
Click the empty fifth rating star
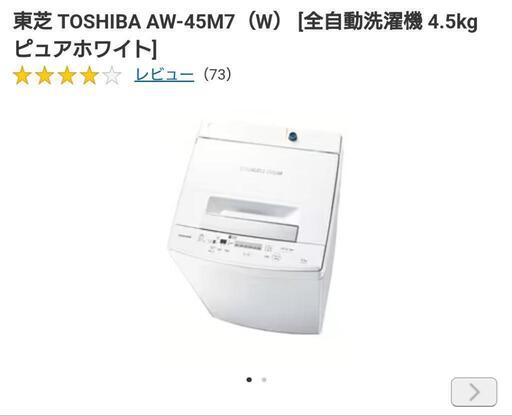(112, 75)
